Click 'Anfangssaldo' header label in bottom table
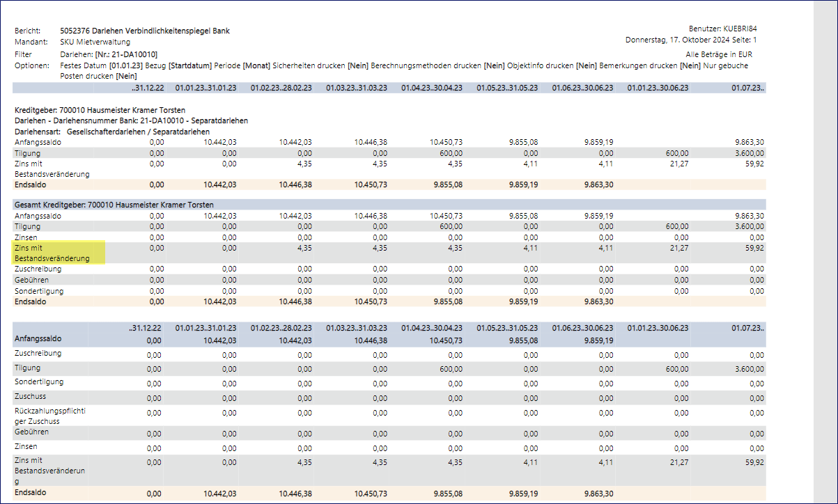 tap(38, 338)
